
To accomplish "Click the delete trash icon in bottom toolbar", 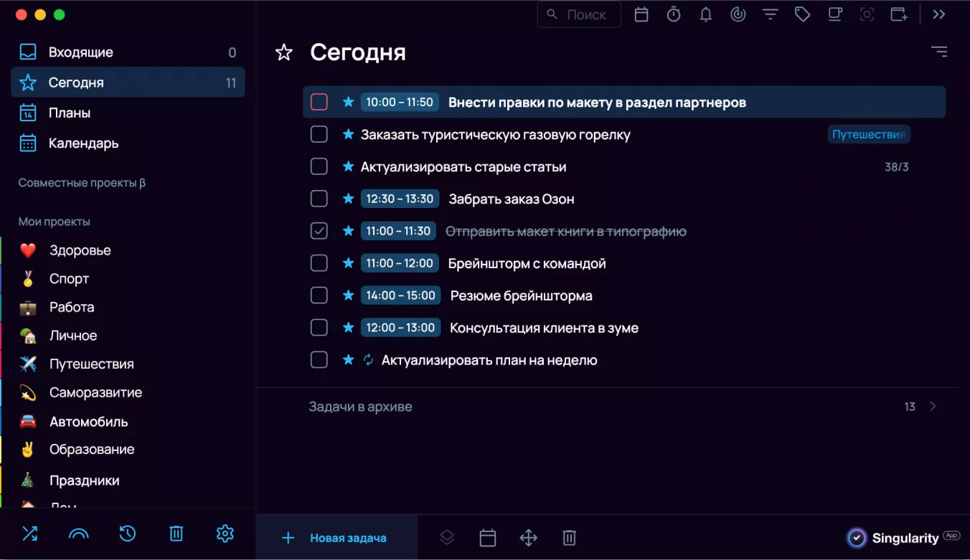I will (569, 538).
